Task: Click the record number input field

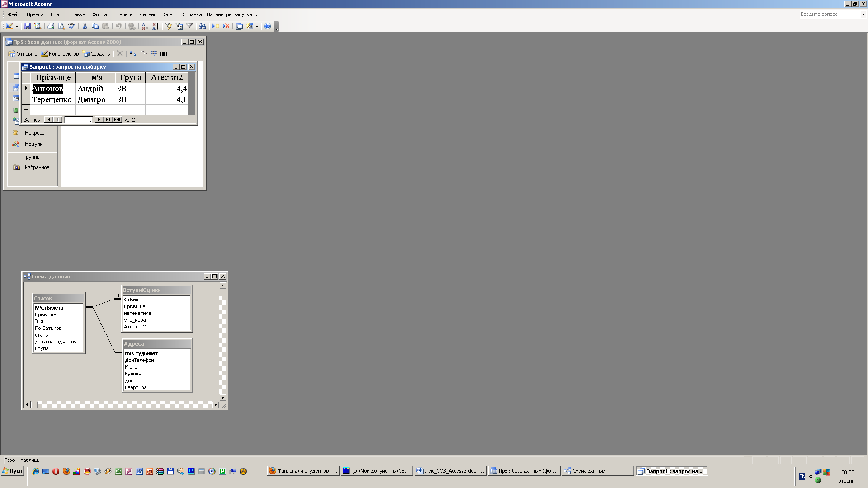Action: click(x=79, y=120)
